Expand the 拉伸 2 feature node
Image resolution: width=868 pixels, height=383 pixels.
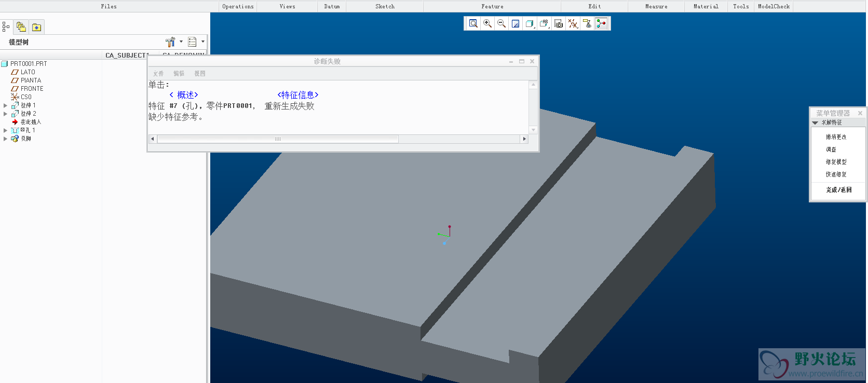tap(6, 114)
